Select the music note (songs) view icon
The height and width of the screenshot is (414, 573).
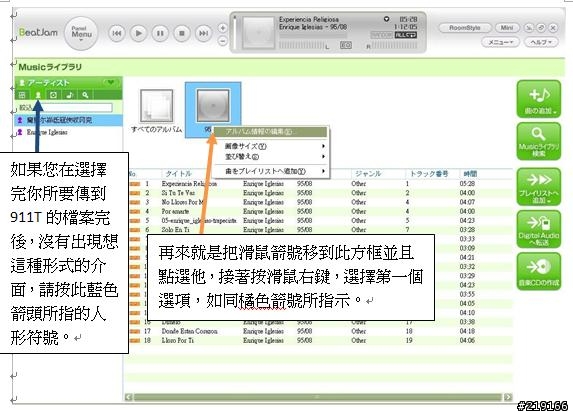(69, 95)
